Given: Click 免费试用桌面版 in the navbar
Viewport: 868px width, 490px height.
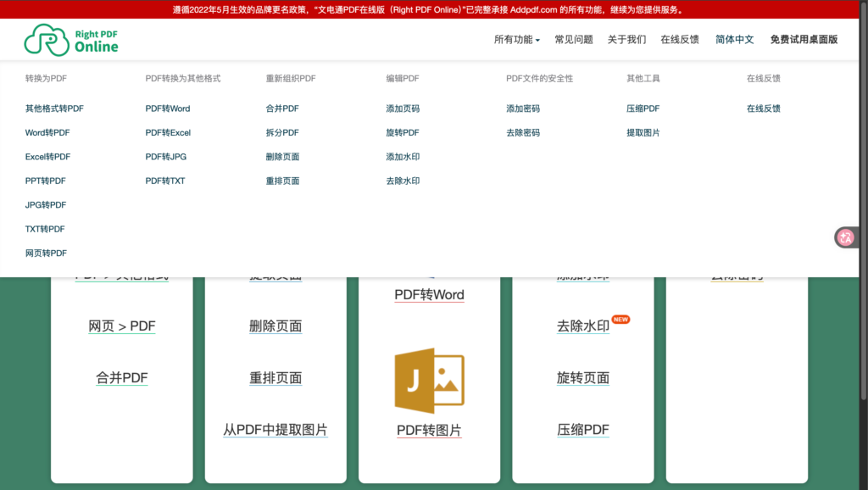Looking at the screenshot, I should [x=804, y=39].
